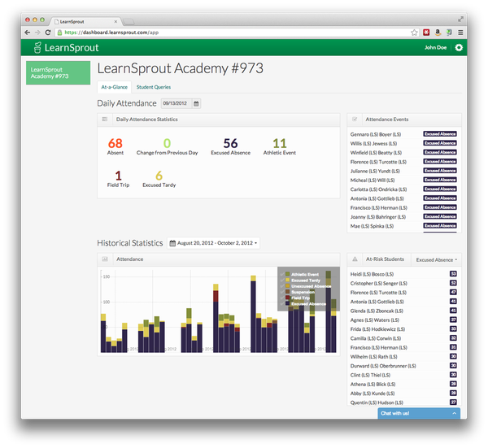Bookmark page with the star icon
The image size is (488, 448).
tap(414, 33)
